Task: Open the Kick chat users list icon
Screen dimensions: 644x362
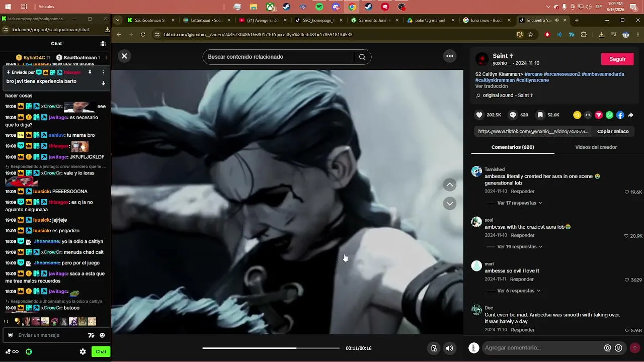Action: click(103, 44)
